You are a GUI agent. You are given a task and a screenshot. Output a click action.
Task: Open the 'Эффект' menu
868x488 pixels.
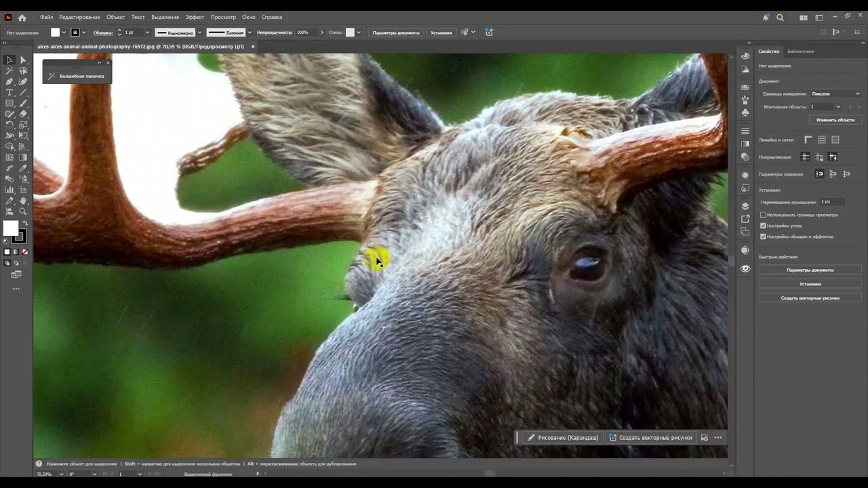195,17
